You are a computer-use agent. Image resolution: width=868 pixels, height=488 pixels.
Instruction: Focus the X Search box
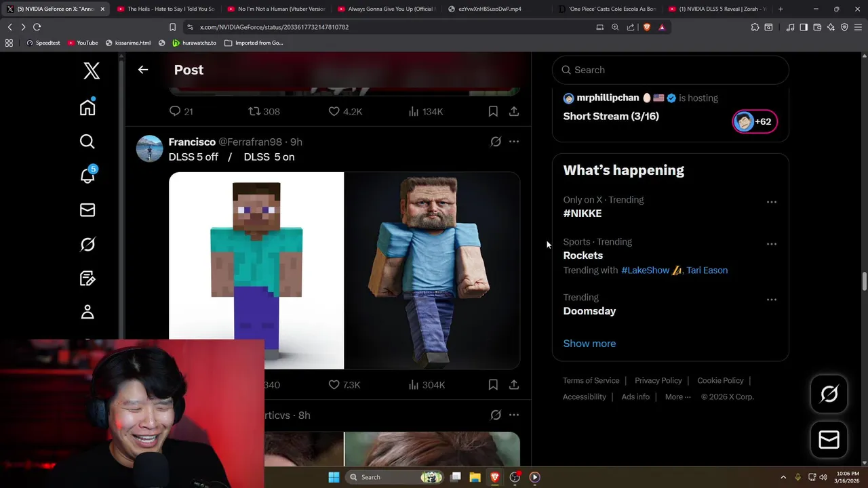pyautogui.click(x=671, y=70)
